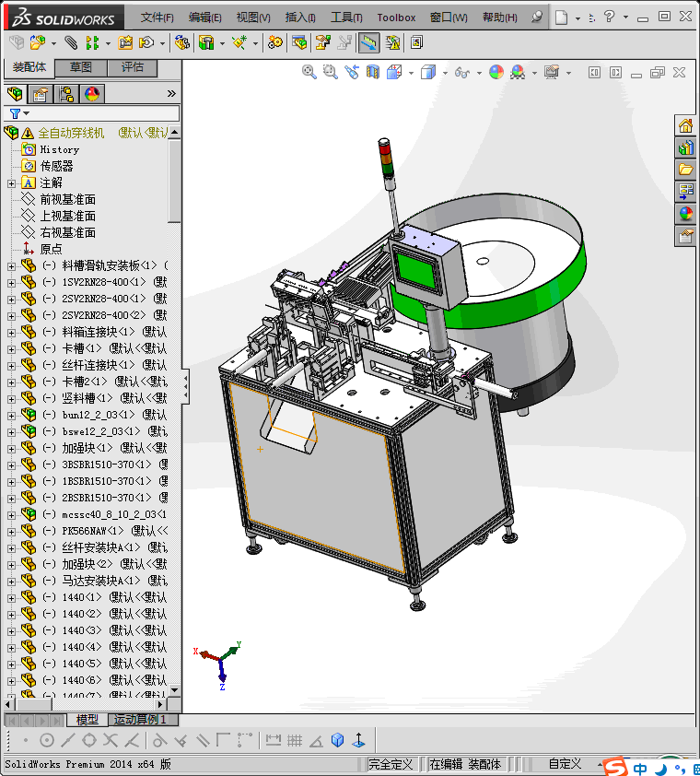Click the SolidWorks Resources home icon
The image size is (700, 776).
685,125
